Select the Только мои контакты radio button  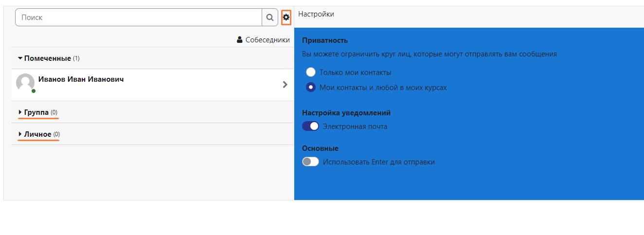(x=311, y=72)
